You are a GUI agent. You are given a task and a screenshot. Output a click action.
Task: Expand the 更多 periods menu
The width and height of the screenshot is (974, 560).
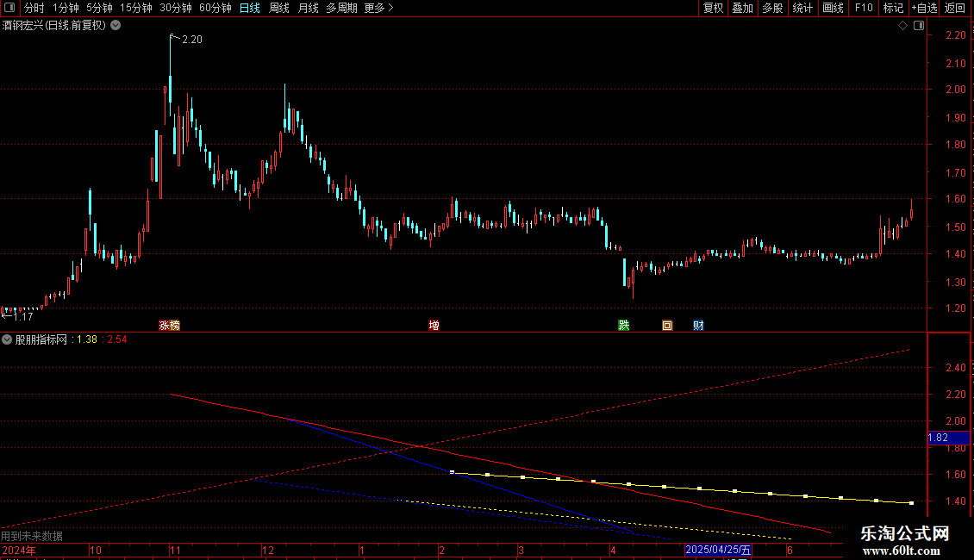[379, 8]
